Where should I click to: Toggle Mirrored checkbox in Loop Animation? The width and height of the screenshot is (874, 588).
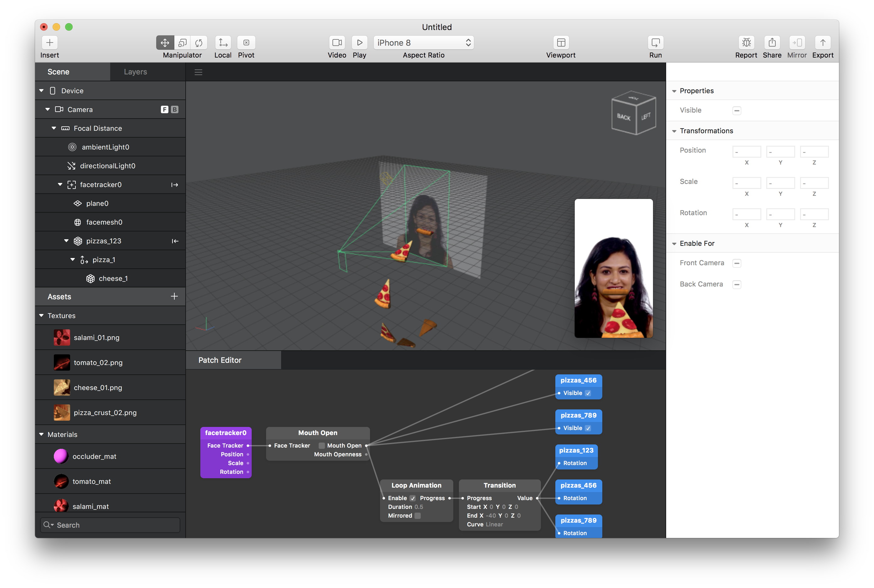pyautogui.click(x=418, y=516)
